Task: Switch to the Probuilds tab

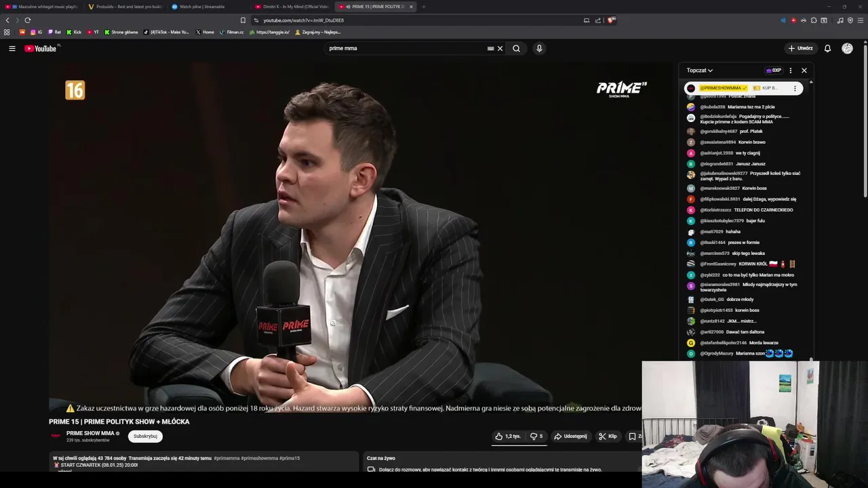Action: pos(125,7)
